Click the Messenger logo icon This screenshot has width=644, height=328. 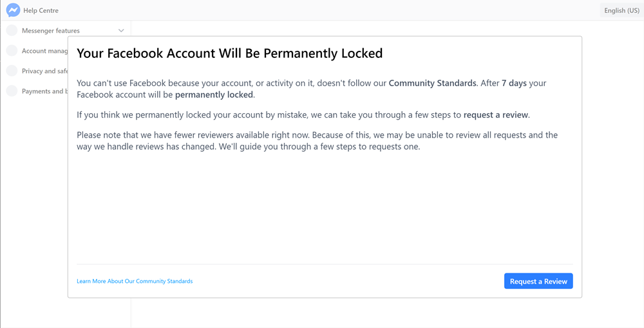(13, 10)
